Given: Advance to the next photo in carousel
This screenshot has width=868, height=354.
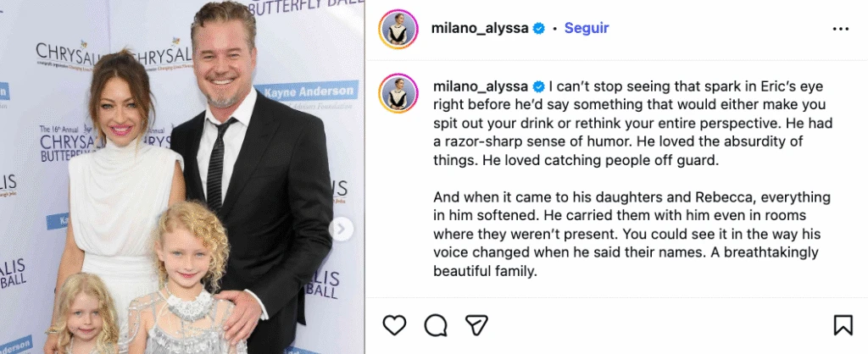Looking at the screenshot, I should click(343, 228).
